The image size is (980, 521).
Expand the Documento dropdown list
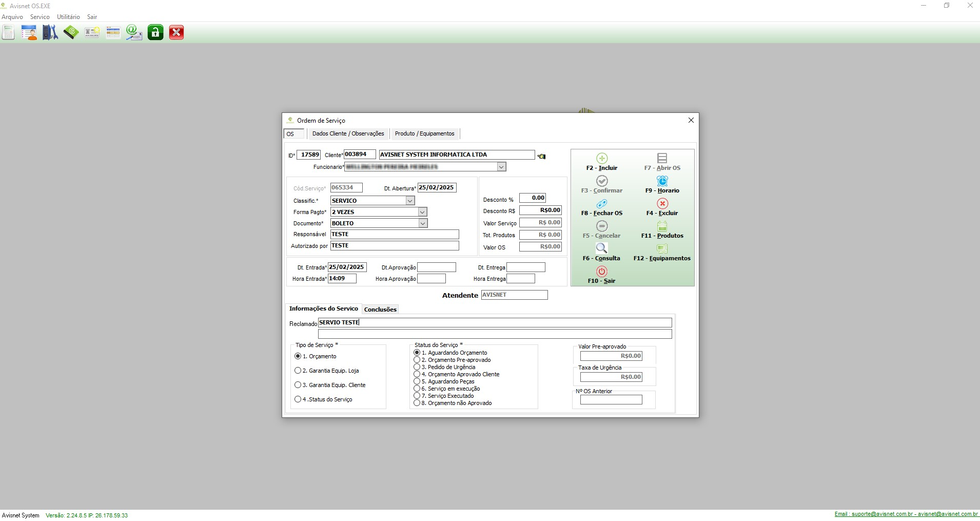click(422, 223)
